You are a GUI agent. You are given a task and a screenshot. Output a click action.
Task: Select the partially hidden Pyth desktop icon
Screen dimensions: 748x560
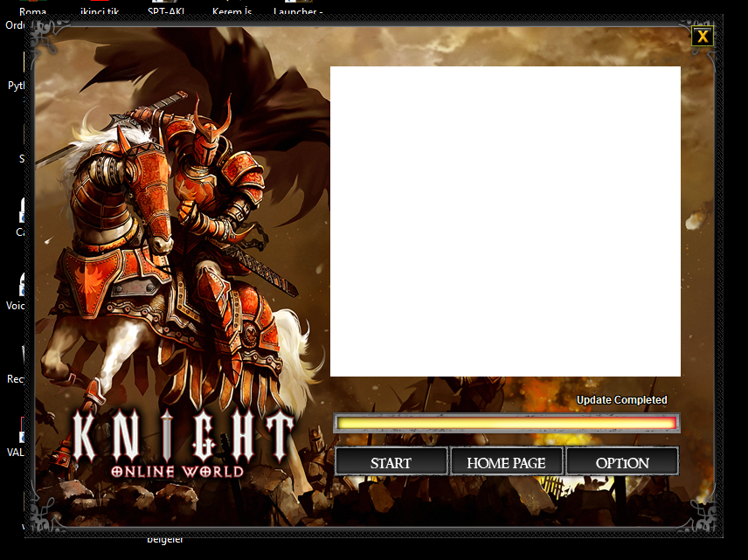(16, 86)
